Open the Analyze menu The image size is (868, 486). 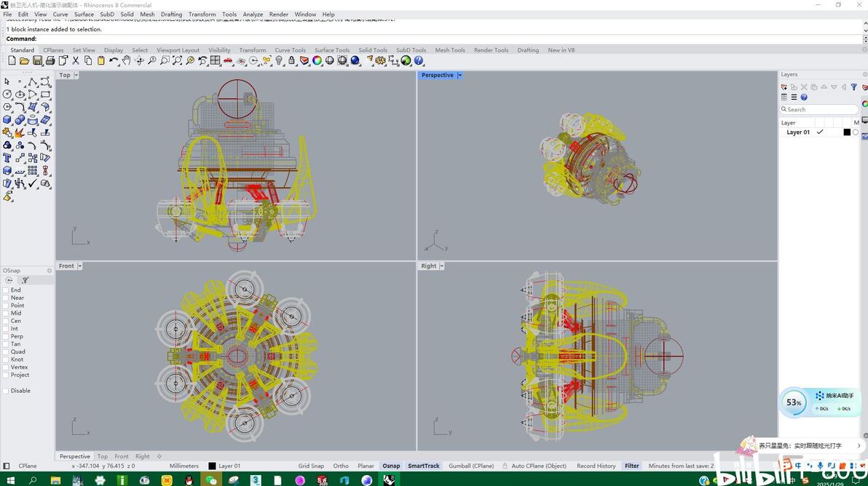253,15
